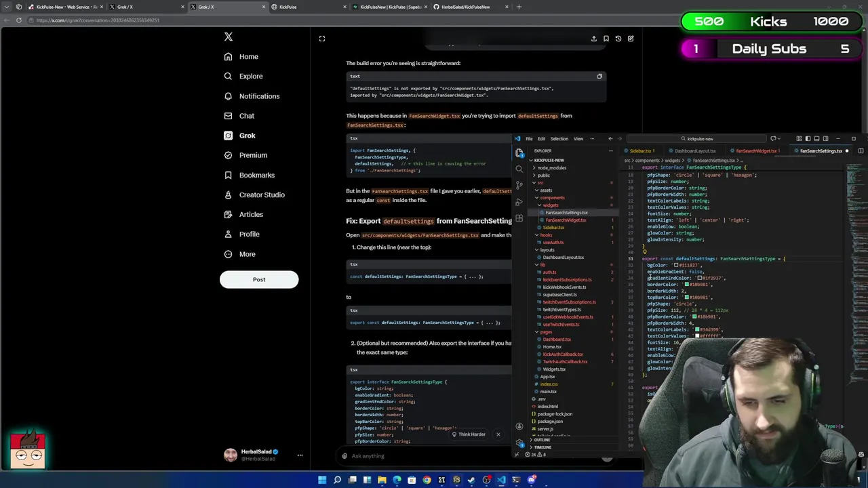Viewport: 868px width, 488px height.
Task: Toggle VS Code bottom panel layout
Action: click(x=816, y=139)
